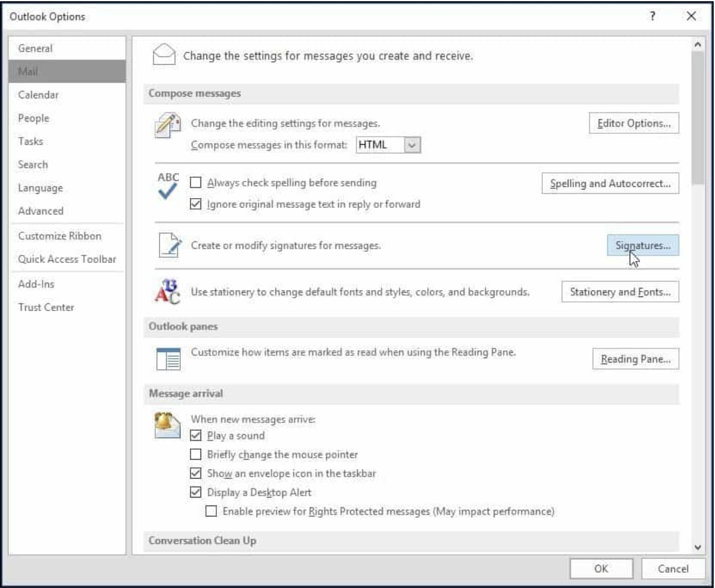
Task: Click the Editor Options button
Action: pyautogui.click(x=634, y=123)
